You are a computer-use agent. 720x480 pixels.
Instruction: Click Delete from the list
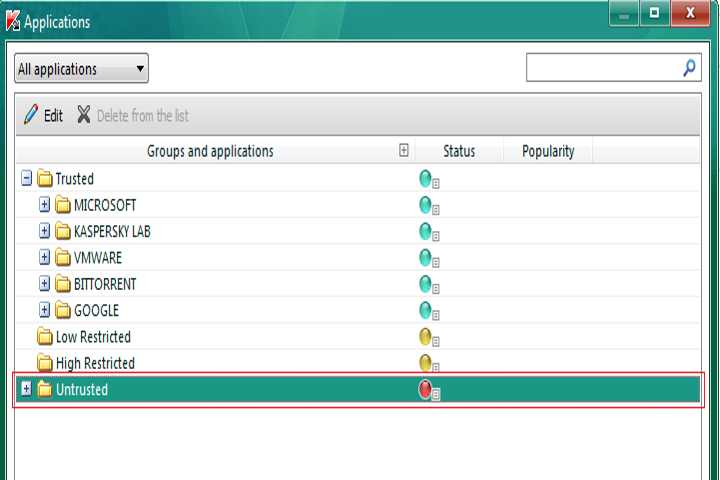click(x=133, y=115)
